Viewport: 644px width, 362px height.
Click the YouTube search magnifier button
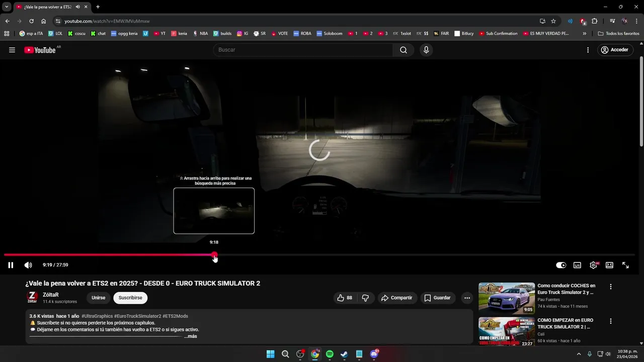tap(404, 50)
